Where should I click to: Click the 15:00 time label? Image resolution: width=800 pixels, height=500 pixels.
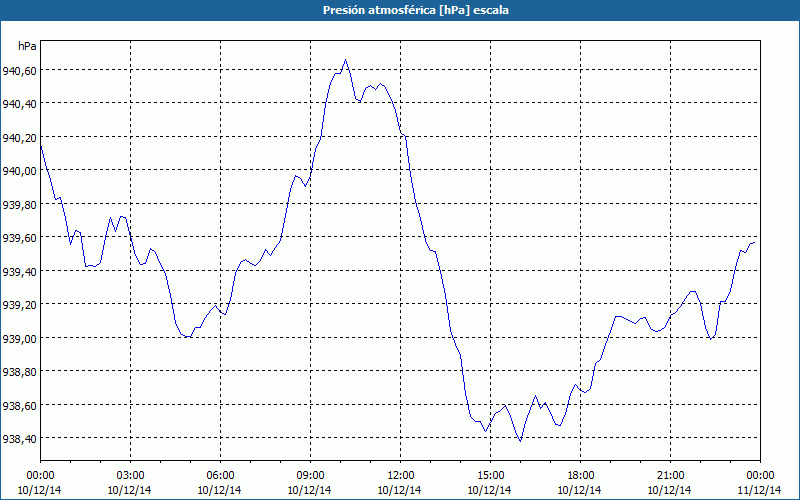tap(490, 476)
